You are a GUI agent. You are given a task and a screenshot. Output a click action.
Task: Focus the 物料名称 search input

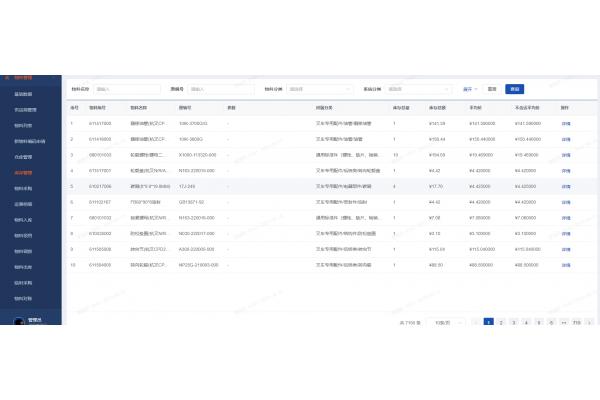click(x=124, y=89)
